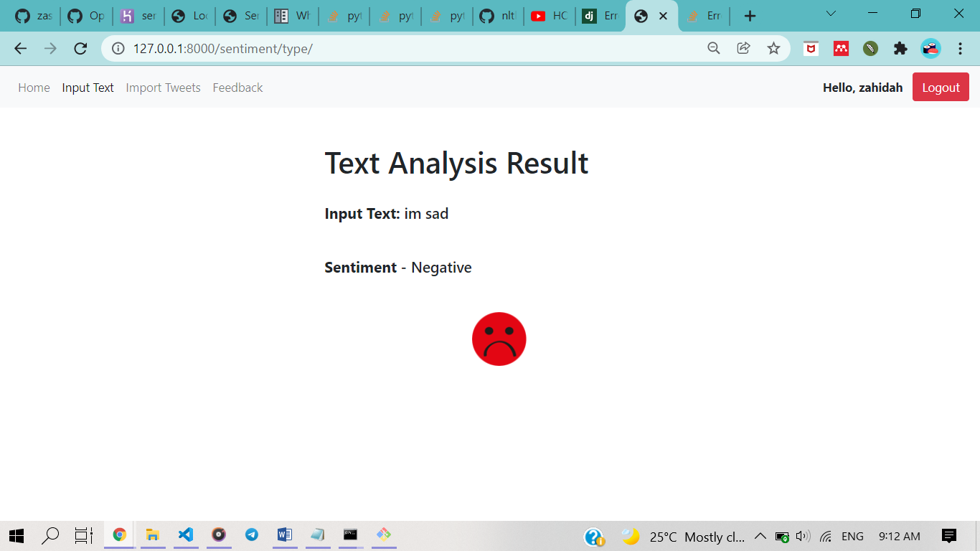
Task: Click the 'Text Analysis Result' heading
Action: point(456,163)
